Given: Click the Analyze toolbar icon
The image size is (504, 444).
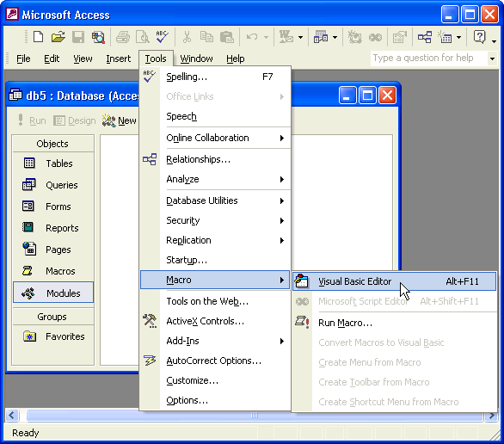Looking at the screenshot, I should pyautogui.click(x=321, y=37).
